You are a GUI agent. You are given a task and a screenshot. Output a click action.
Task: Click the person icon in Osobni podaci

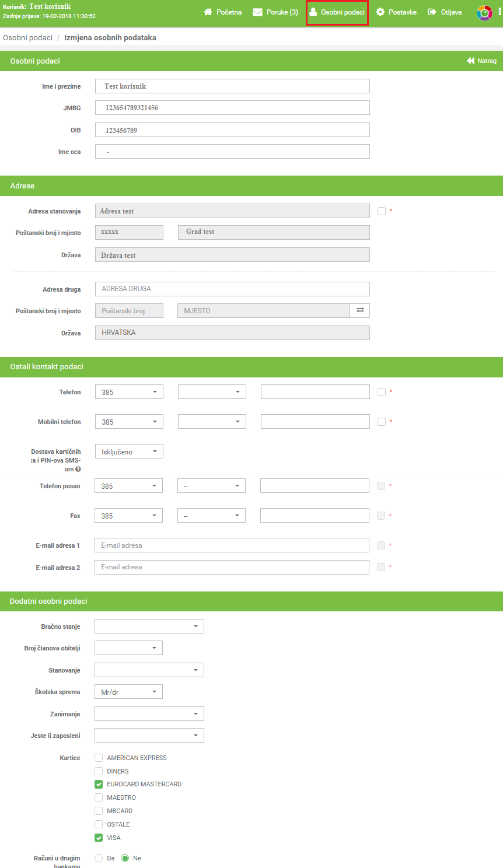[x=313, y=12]
